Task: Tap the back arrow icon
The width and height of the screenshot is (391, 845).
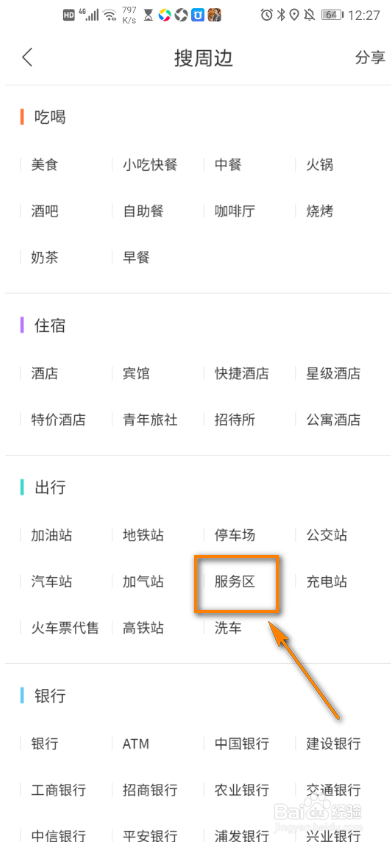Action: click(27, 58)
